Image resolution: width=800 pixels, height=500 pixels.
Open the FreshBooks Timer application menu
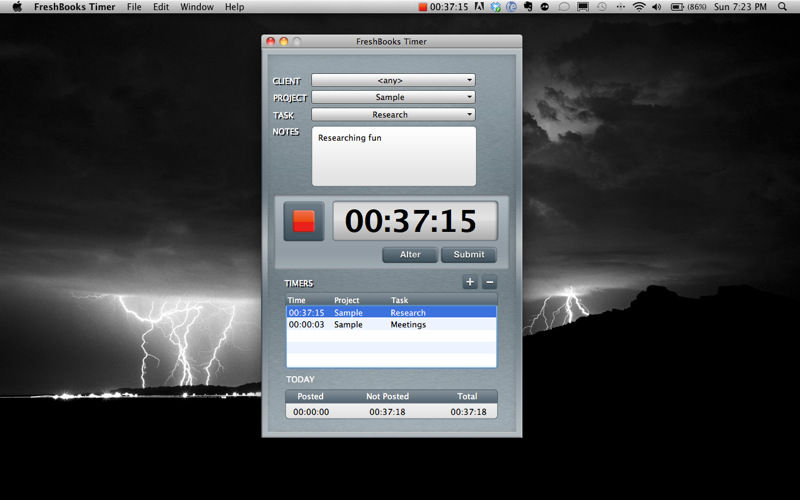(x=74, y=7)
